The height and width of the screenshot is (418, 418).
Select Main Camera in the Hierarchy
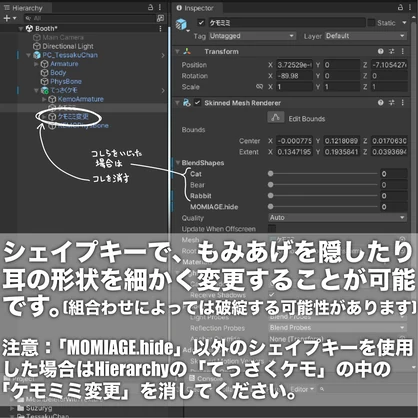[x=63, y=37]
